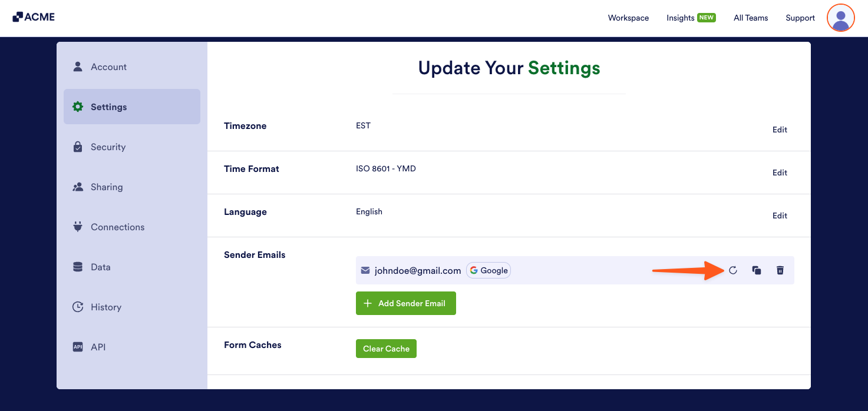This screenshot has width=868, height=411.
Task: Open the Workspace menu item
Action: coord(628,18)
